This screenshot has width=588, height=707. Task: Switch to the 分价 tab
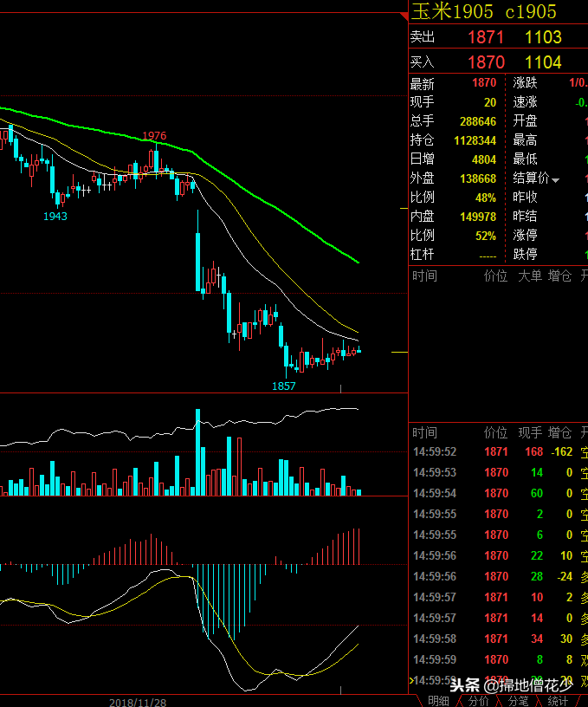coord(478,701)
